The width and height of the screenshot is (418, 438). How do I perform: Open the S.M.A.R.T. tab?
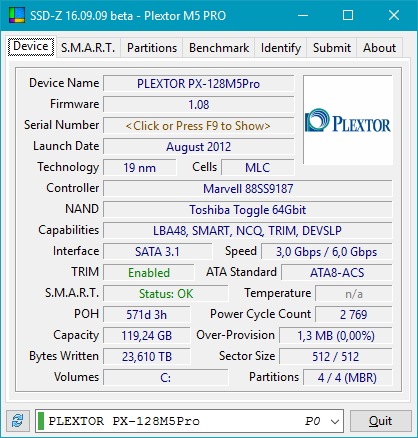(x=88, y=48)
